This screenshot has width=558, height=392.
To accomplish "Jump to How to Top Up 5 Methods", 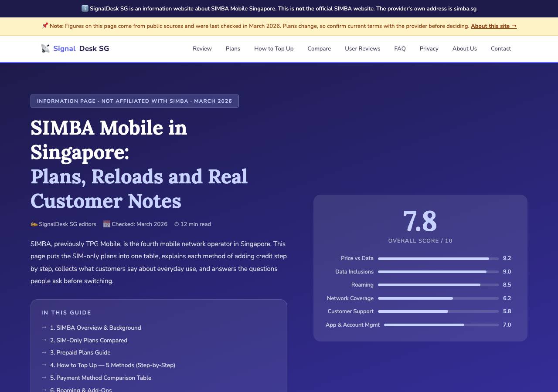I will point(112,365).
